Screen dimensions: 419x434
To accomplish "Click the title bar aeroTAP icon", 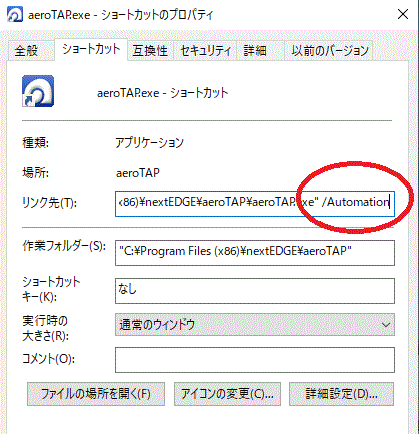I will coord(15,15).
